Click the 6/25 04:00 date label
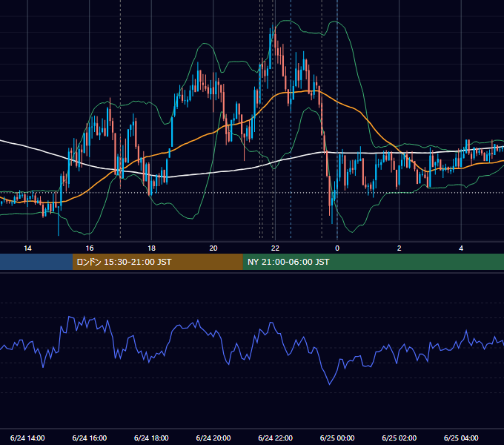Viewport: 504px width, 445px height. (x=461, y=438)
